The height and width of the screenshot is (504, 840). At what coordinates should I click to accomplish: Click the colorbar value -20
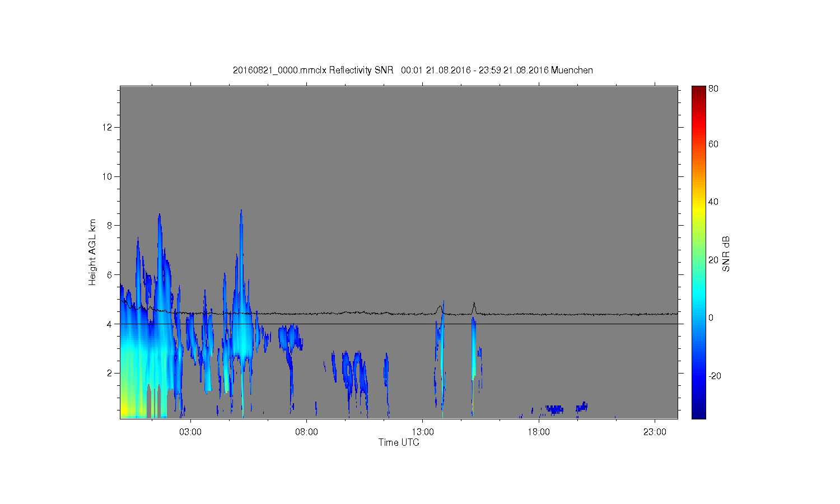pyautogui.click(x=715, y=376)
